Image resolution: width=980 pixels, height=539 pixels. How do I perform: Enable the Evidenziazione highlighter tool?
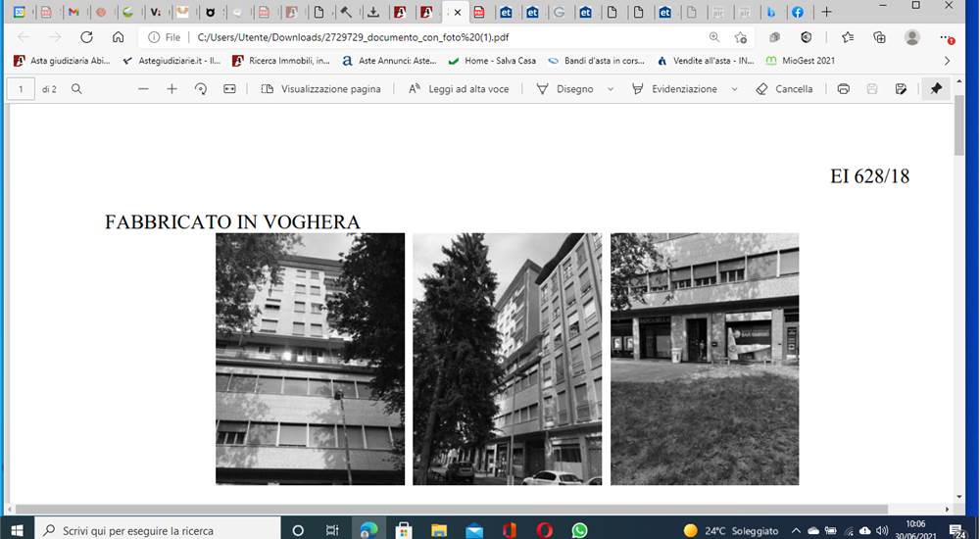[x=674, y=89]
